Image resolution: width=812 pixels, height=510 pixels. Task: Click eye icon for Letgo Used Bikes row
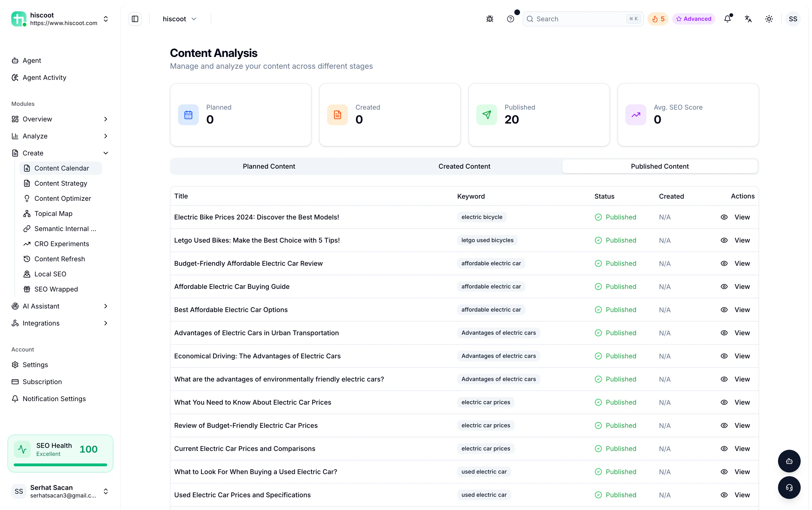[x=724, y=240]
